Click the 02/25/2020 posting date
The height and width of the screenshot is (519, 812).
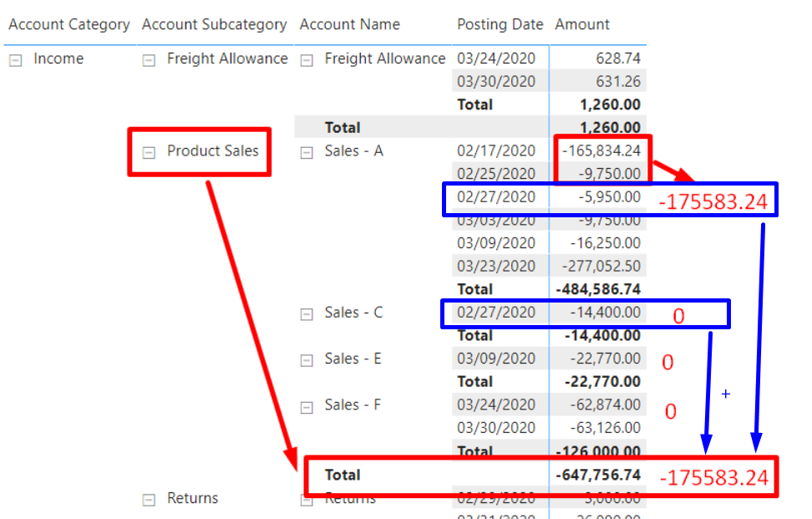[x=496, y=174]
